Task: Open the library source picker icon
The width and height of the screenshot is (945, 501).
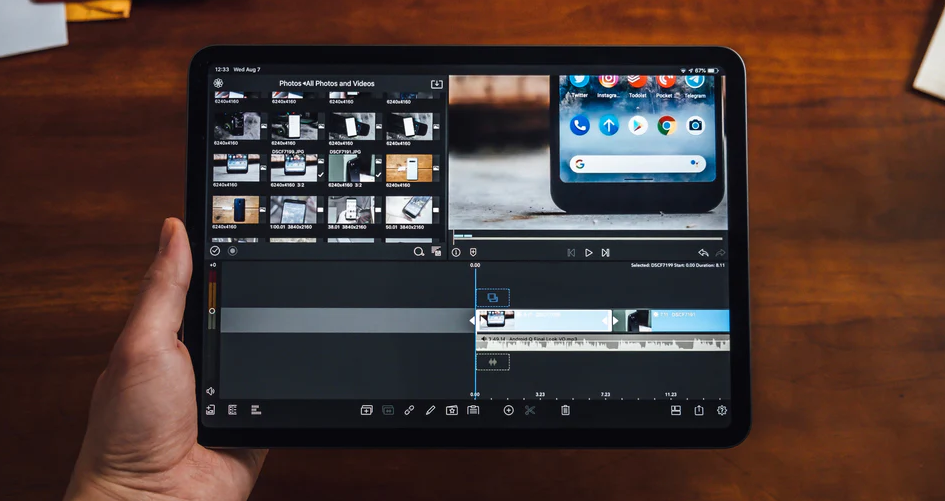Action: [218, 83]
